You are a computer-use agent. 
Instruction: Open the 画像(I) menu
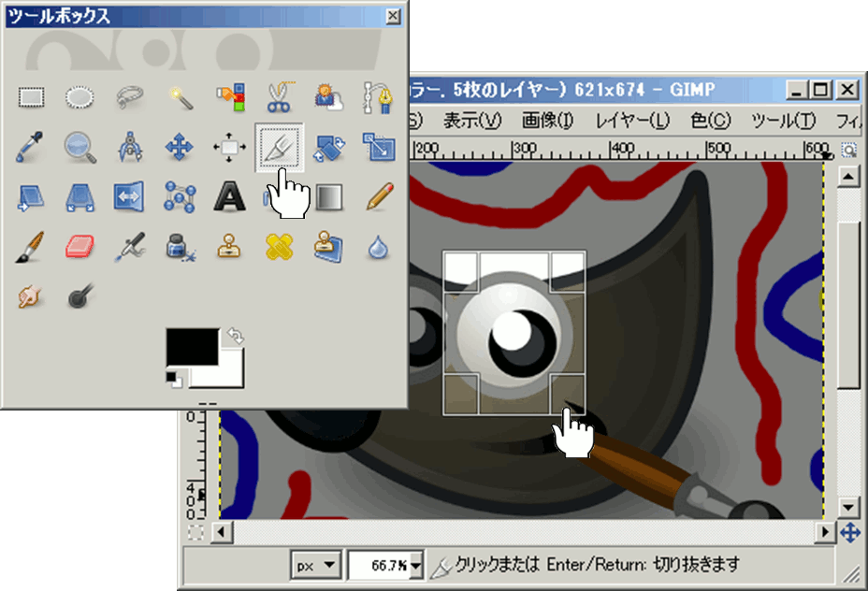(x=547, y=121)
